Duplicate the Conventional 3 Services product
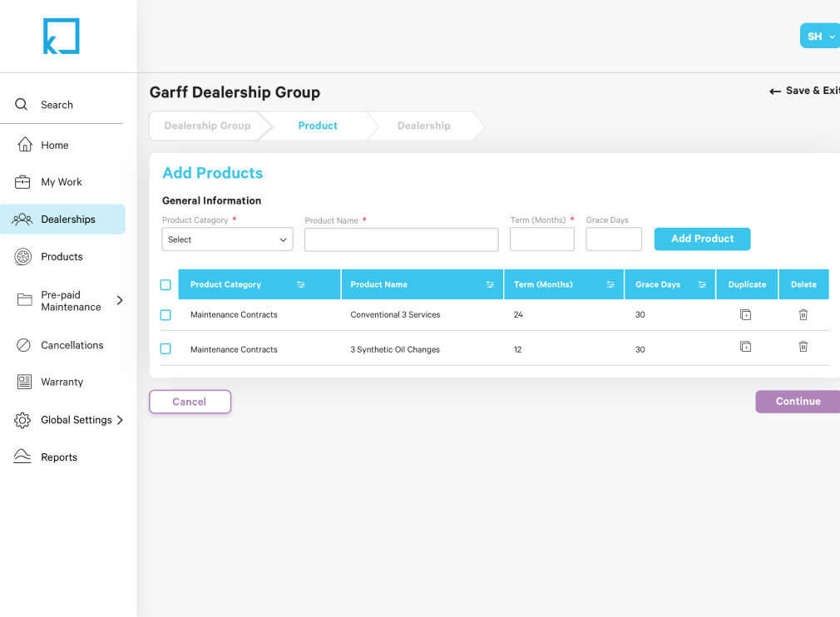Viewport: 840px width, 617px height. [x=745, y=315]
